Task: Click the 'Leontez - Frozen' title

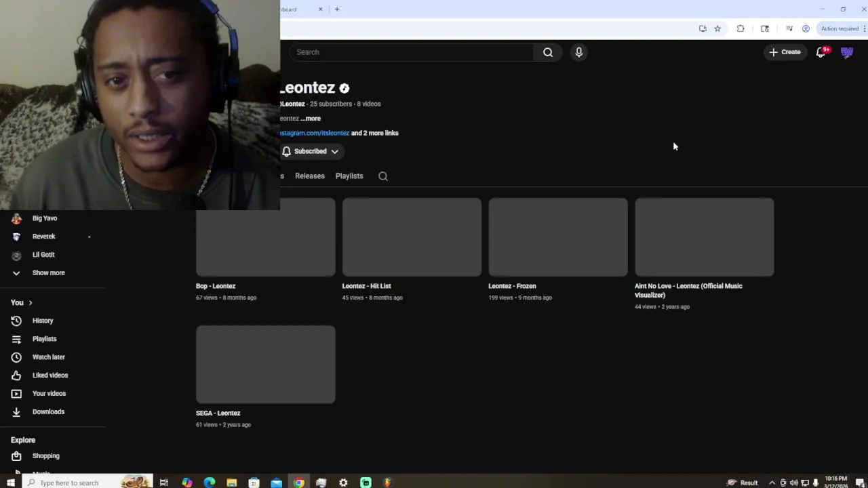Action: [x=512, y=286]
